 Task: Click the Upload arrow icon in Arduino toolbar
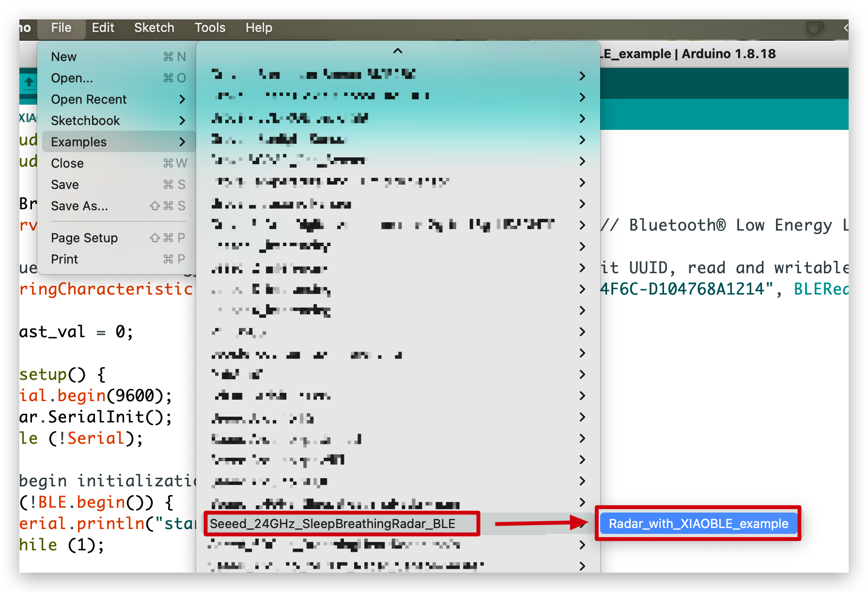29,84
